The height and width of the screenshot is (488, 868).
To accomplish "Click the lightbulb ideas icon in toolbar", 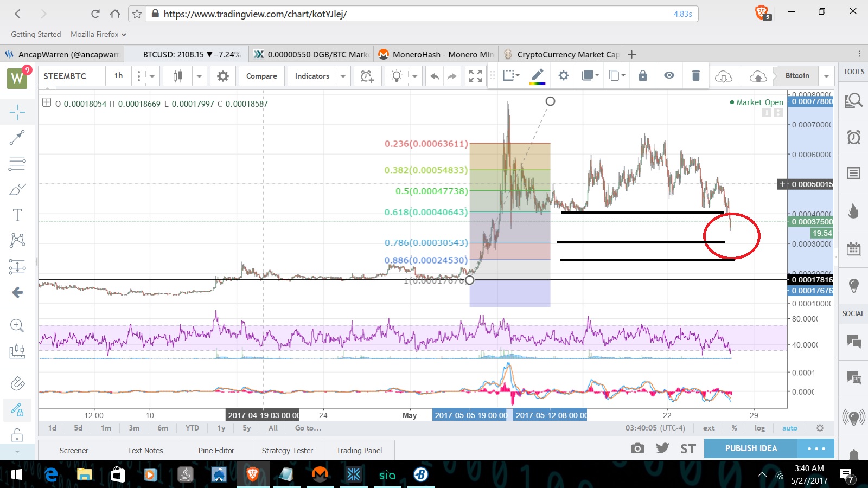I will [397, 76].
